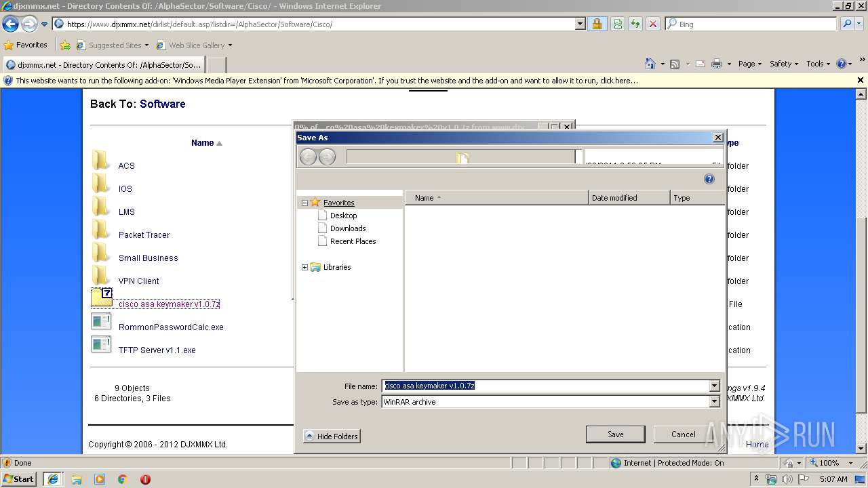Screen dimensions: 868x488
Task: Sort Save As list by Date modified
Action: (629, 198)
